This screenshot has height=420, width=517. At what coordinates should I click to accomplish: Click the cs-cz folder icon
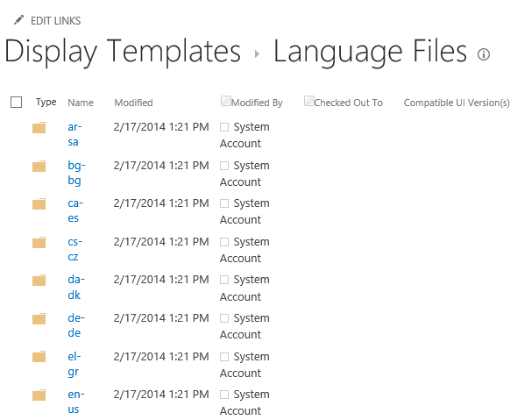(x=39, y=243)
